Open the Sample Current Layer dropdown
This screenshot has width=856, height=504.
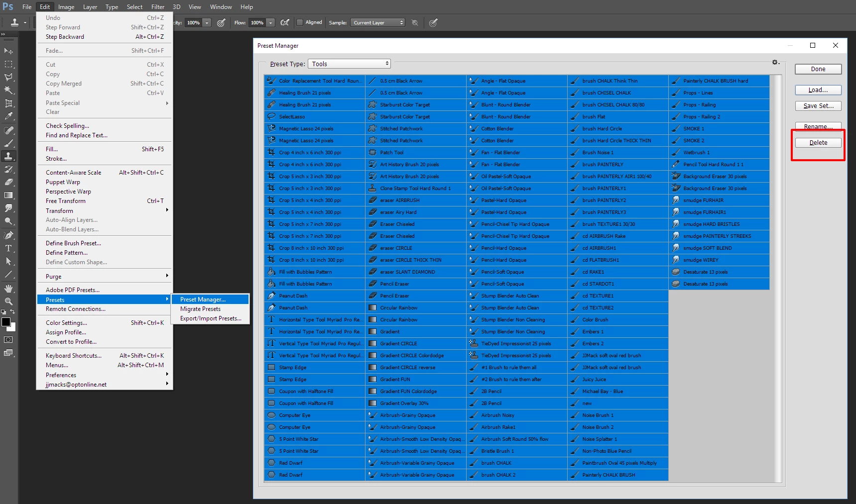(377, 22)
